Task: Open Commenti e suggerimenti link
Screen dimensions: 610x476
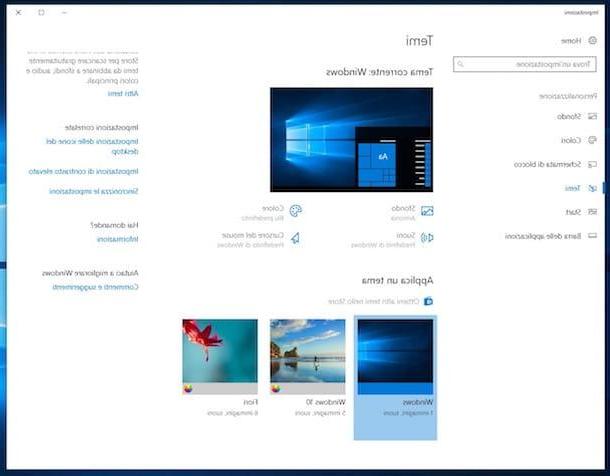Action: pyautogui.click(x=95, y=287)
